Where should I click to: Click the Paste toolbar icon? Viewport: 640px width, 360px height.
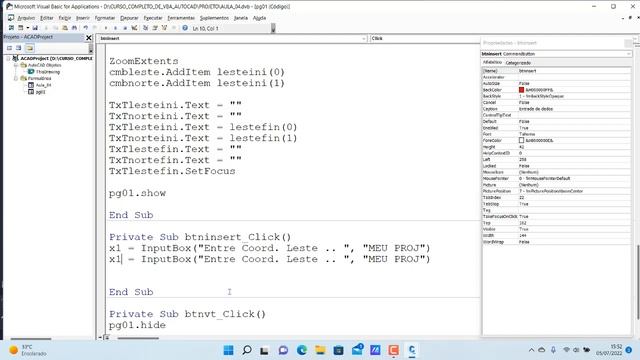coord(64,28)
